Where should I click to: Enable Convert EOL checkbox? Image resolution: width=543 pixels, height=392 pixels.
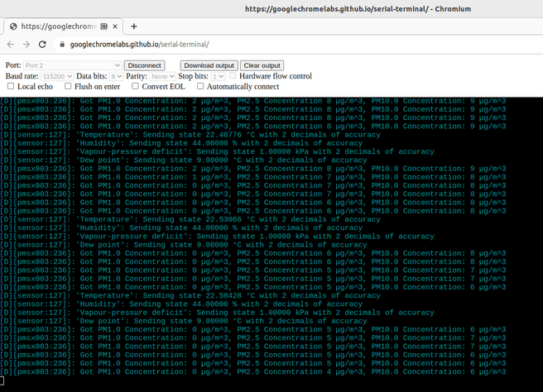tap(135, 86)
